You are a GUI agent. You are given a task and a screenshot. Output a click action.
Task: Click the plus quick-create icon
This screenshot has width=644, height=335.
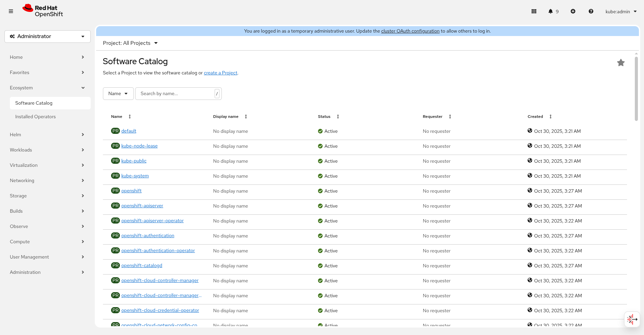pyautogui.click(x=573, y=11)
